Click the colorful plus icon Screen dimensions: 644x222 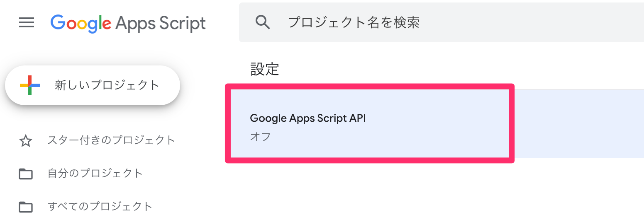click(30, 85)
